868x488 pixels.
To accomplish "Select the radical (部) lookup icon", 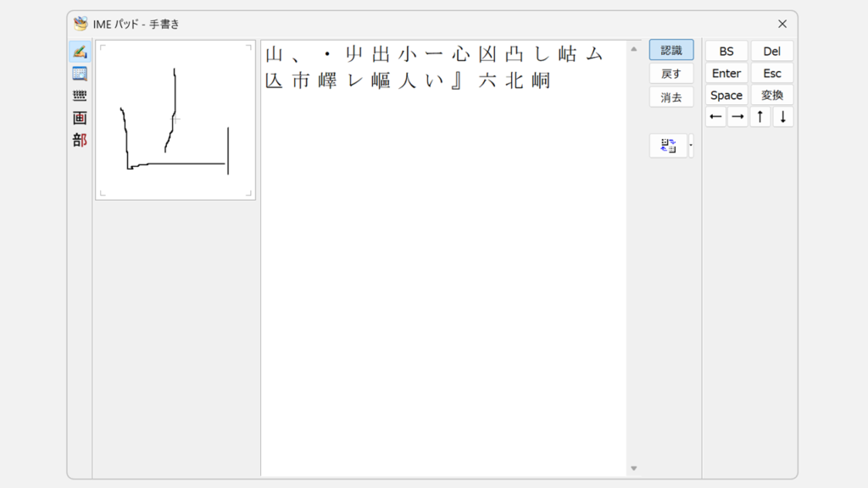I will point(80,140).
